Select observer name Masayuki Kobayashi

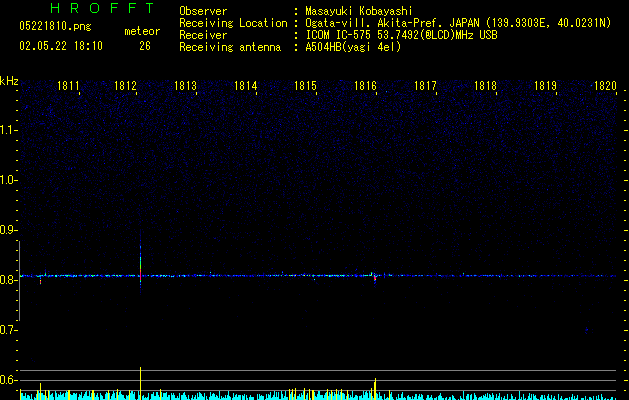pyautogui.click(x=358, y=11)
